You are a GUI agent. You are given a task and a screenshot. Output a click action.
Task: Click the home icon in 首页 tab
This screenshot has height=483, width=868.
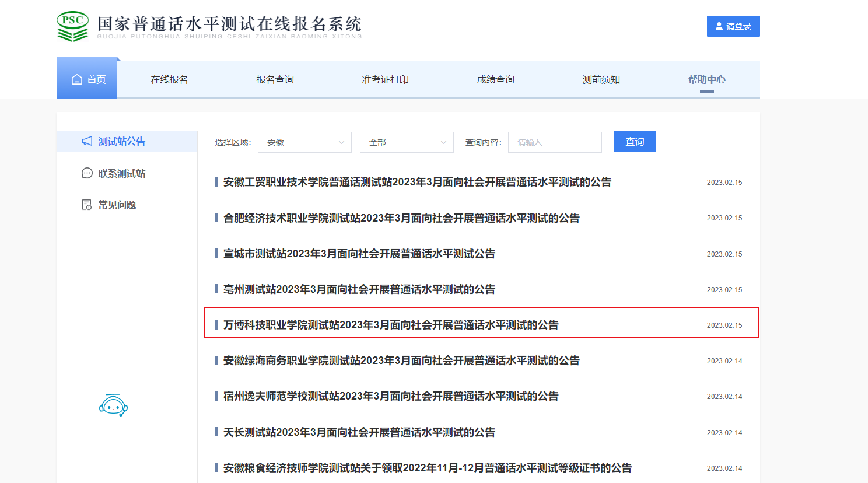pos(76,79)
